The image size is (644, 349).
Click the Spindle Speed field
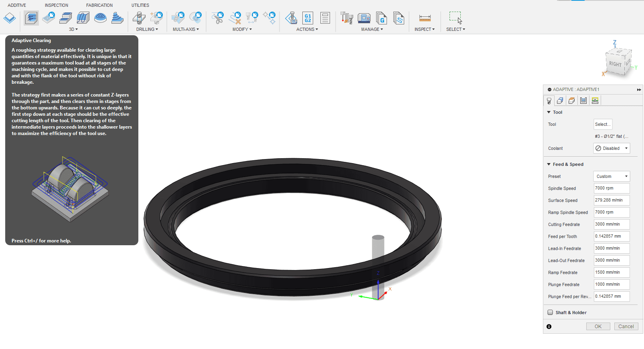click(x=612, y=188)
